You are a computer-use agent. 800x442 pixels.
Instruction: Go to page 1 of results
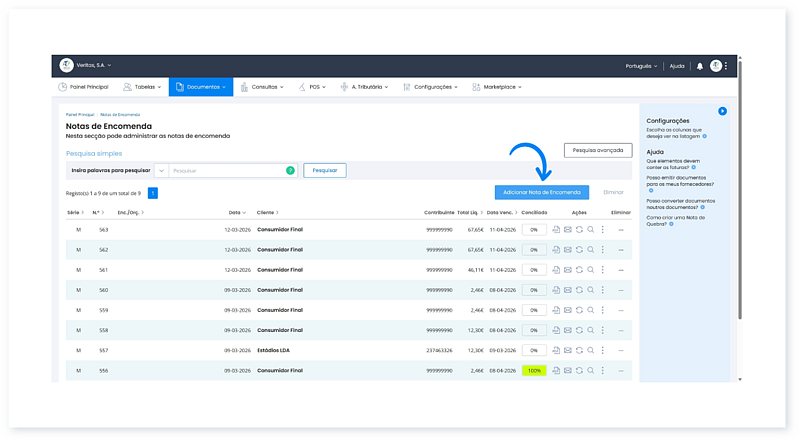pos(153,193)
